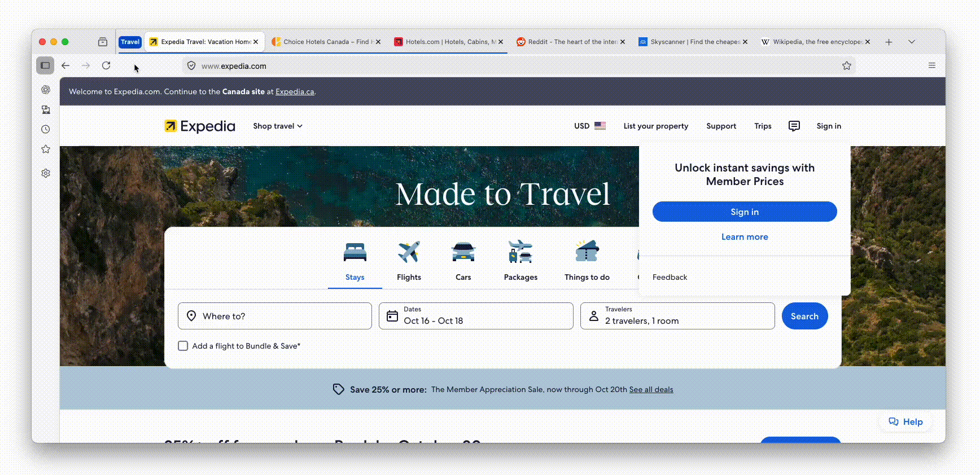Open the USD currency selector
This screenshot has height=475, width=980.
pyautogui.click(x=589, y=126)
